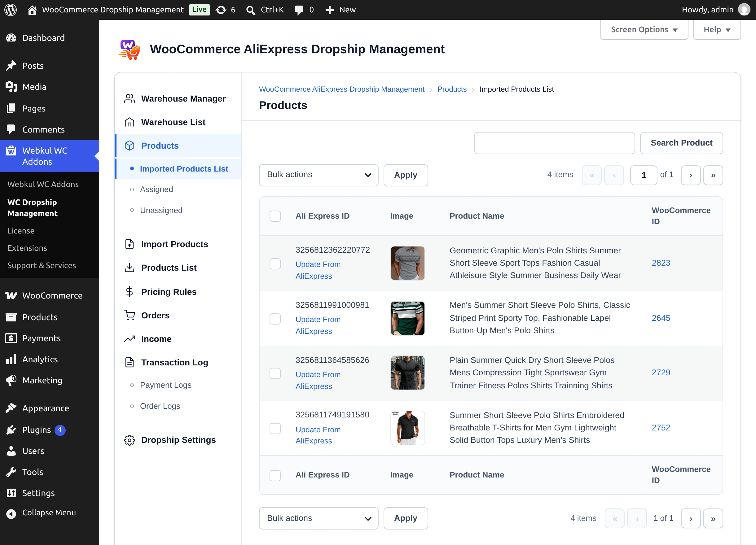Collapse the admin sidebar menu
Viewport: 756px width, 545px height.
pyautogui.click(x=49, y=512)
